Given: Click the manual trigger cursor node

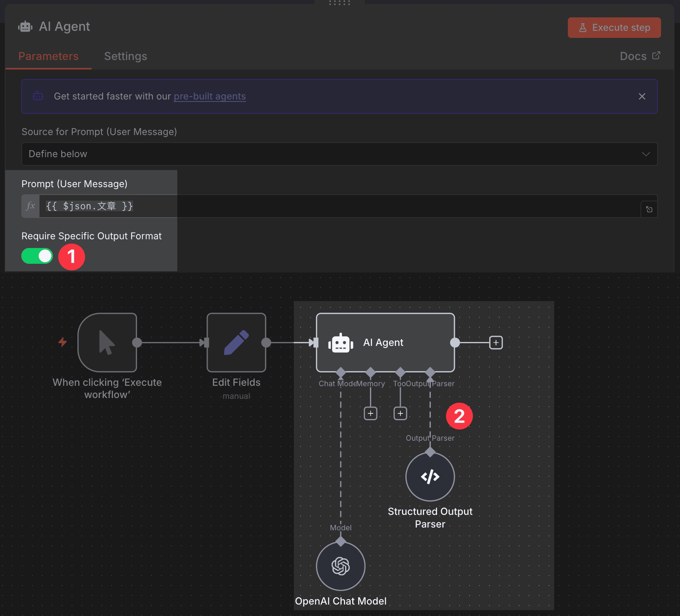Looking at the screenshot, I should [x=107, y=343].
